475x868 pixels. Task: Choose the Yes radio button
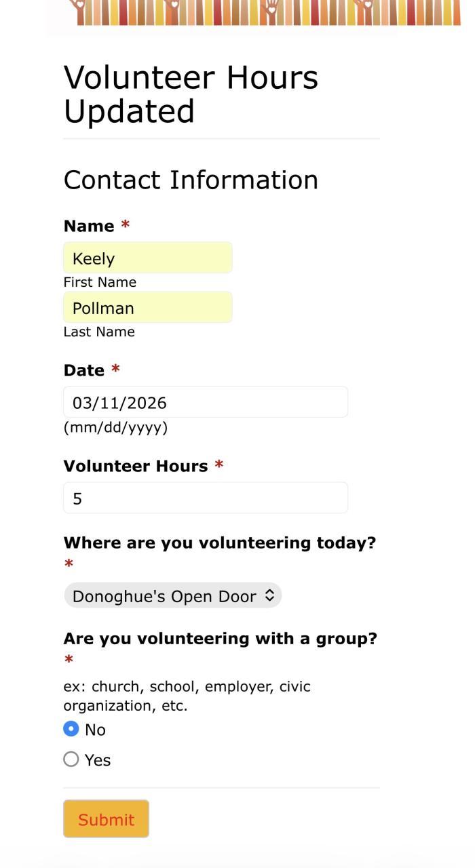(71, 759)
